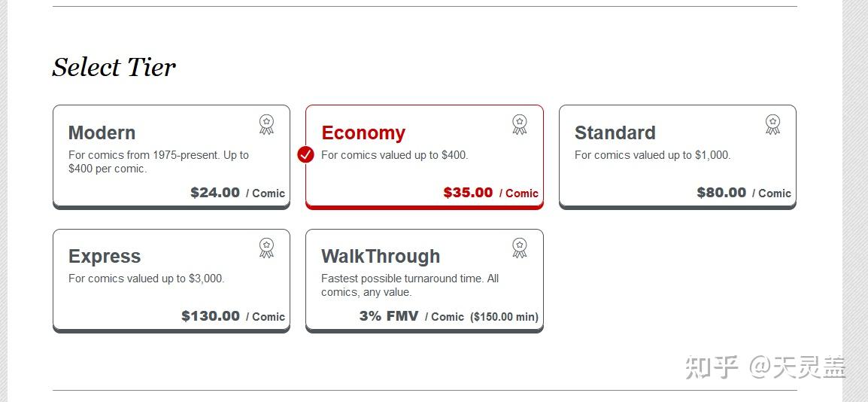The height and width of the screenshot is (402, 868).
Task: Click the ribbon badge icon on WalkThrough tier
Action: [x=519, y=248]
